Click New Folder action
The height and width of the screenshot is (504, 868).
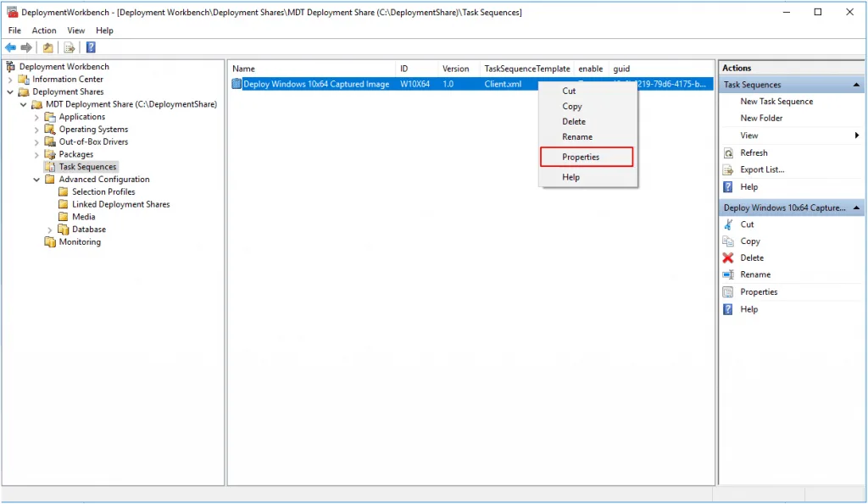(761, 118)
